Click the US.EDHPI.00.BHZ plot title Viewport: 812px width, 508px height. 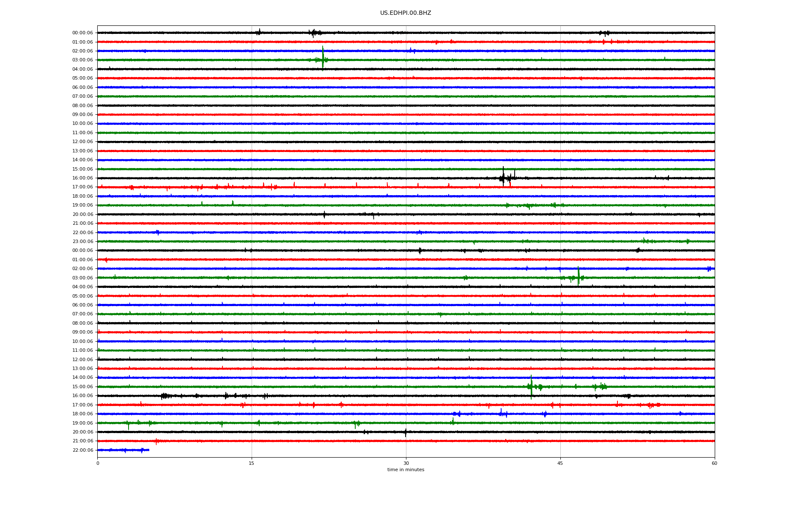pos(406,13)
